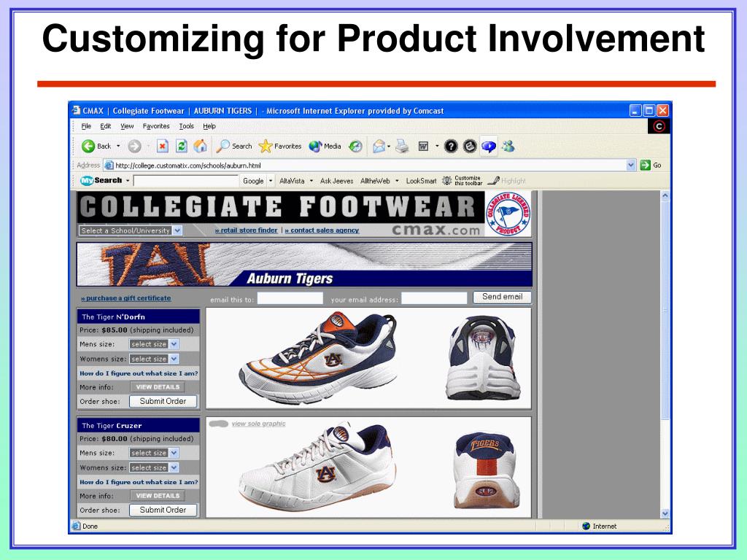Click the AltaVista search toolbar button

pos(292,181)
